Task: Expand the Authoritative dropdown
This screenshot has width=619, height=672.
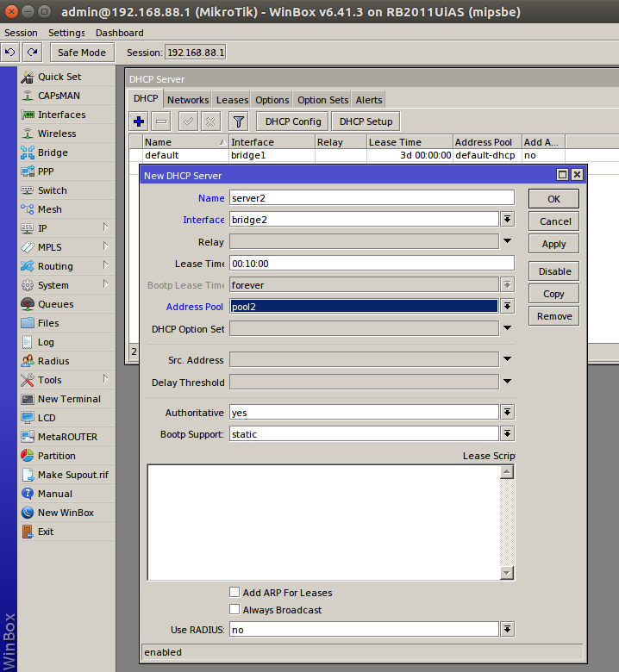Action: point(508,413)
